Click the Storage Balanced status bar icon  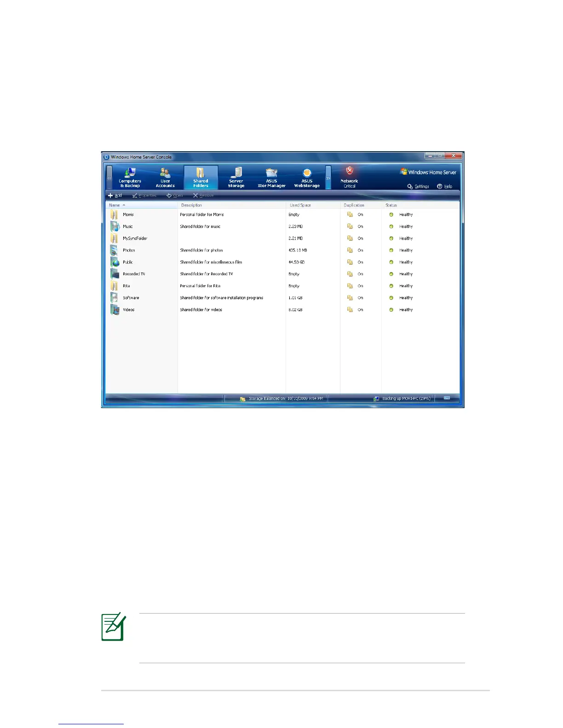pyautogui.click(x=242, y=399)
